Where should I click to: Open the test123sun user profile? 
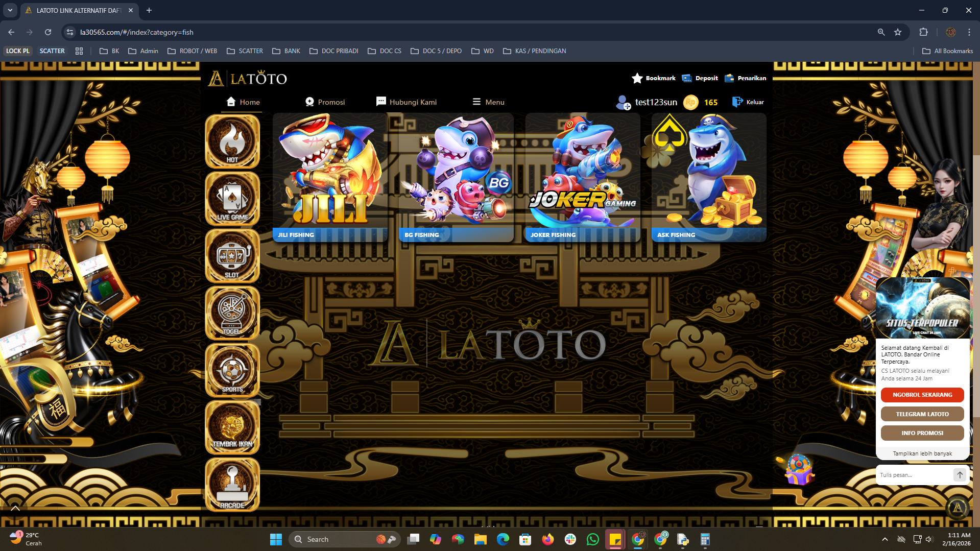[646, 102]
